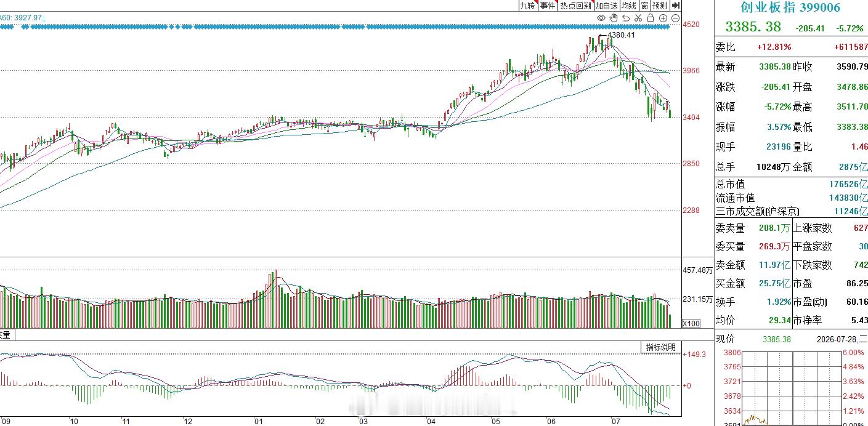Click the 市净率 5.43 value
This screenshot has width=868, height=426.
859,320
